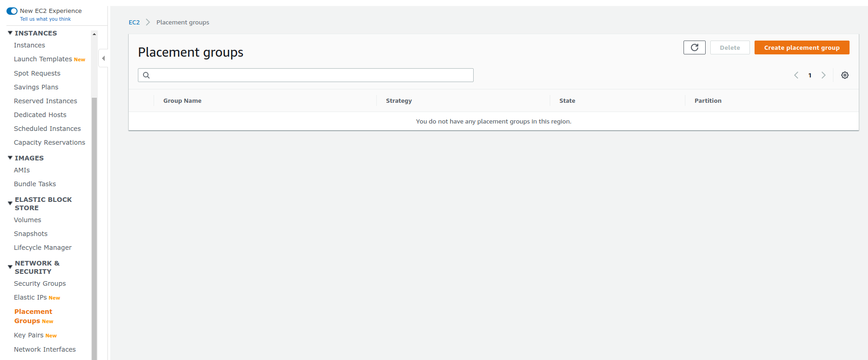Viewport: 868px width, 360px height.
Task: Go to Elastic IPs
Action: coord(30,297)
